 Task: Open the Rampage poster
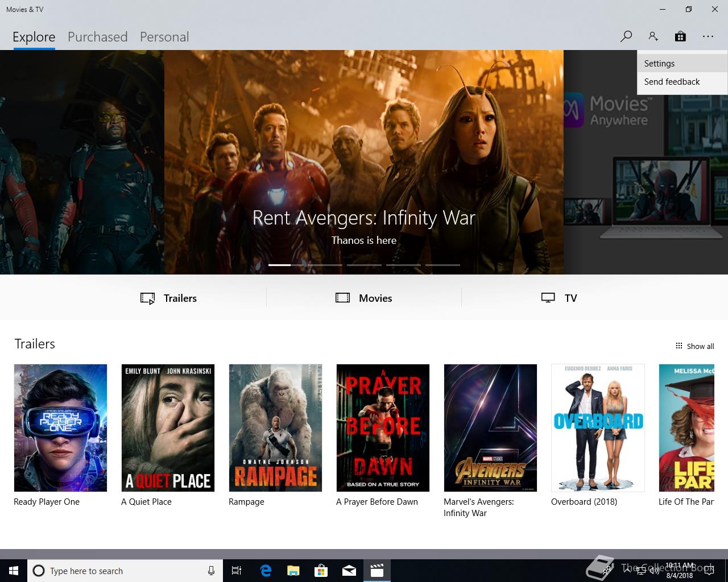point(275,428)
